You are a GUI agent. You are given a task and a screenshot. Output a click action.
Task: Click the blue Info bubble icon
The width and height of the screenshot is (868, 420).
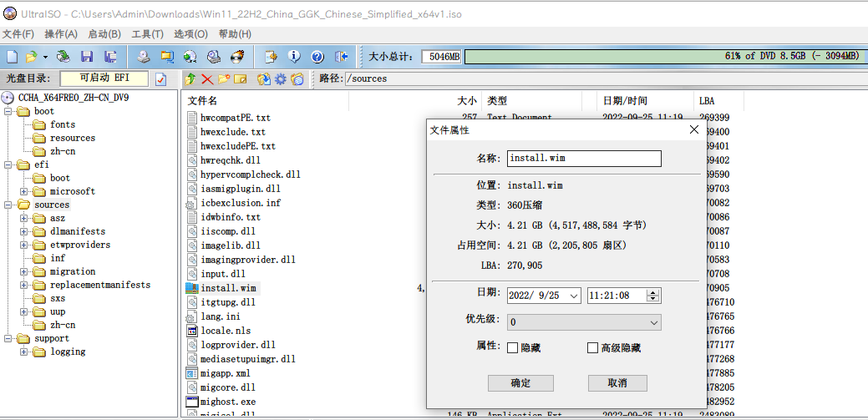pyautogui.click(x=294, y=57)
